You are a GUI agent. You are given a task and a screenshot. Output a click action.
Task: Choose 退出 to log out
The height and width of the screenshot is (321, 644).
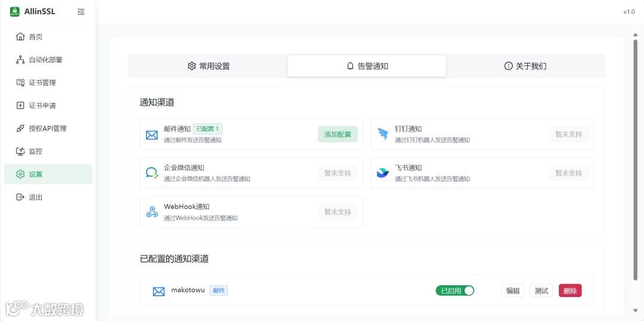[x=48, y=197]
